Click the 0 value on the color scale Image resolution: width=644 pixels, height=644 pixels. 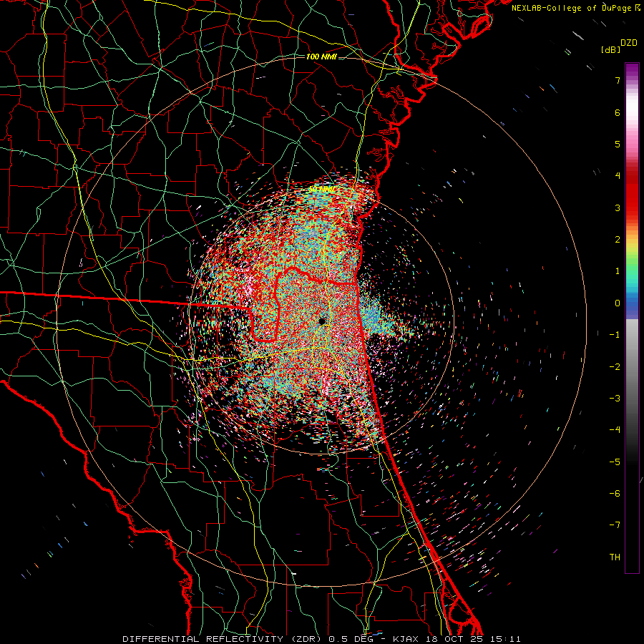click(x=618, y=303)
